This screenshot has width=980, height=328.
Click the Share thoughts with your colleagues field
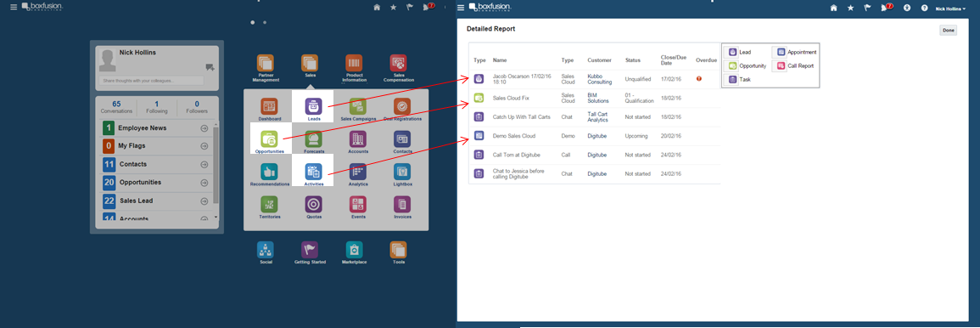coord(151,81)
